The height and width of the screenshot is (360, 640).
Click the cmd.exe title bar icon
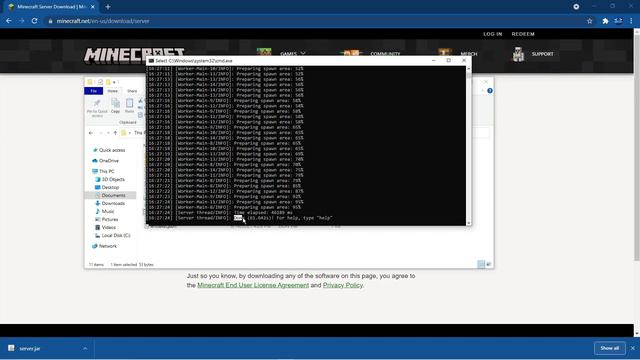click(x=151, y=60)
